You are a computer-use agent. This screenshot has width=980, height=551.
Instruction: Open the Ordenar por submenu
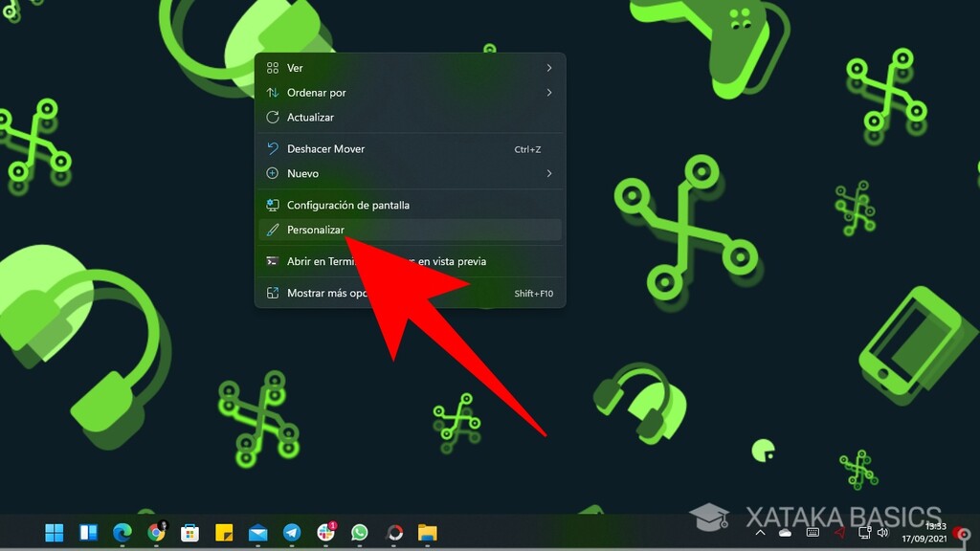410,93
